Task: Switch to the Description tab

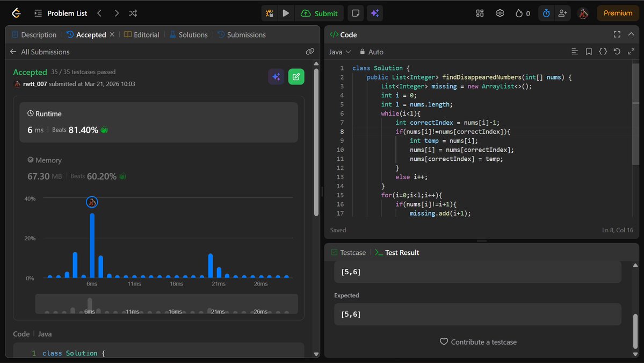Action: [34, 34]
